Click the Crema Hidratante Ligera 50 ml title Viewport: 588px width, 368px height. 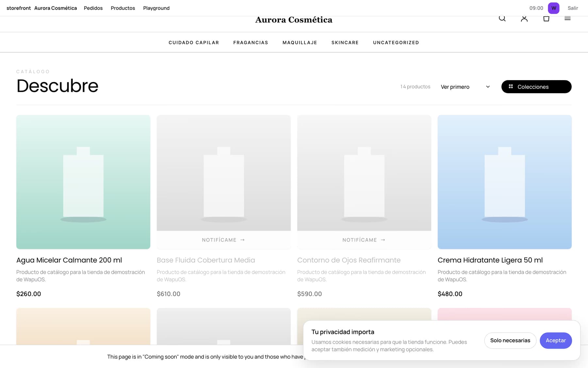[490, 260]
